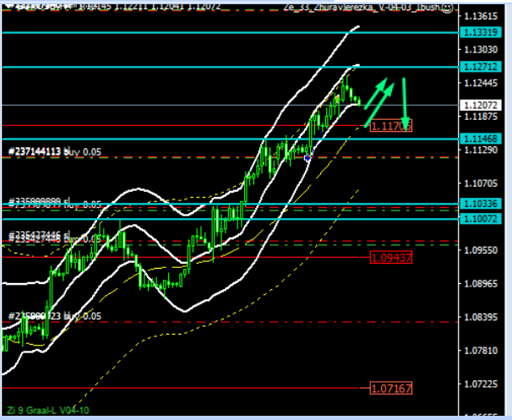Click the 1.07810 value on price scale
The height and width of the screenshot is (420, 512).
click(482, 350)
